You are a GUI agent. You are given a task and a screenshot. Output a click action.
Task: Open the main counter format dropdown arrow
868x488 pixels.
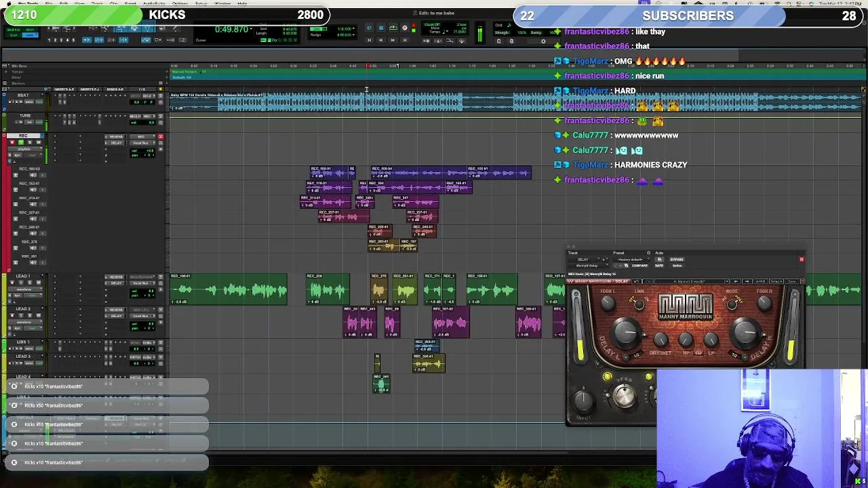pyautogui.click(x=251, y=28)
